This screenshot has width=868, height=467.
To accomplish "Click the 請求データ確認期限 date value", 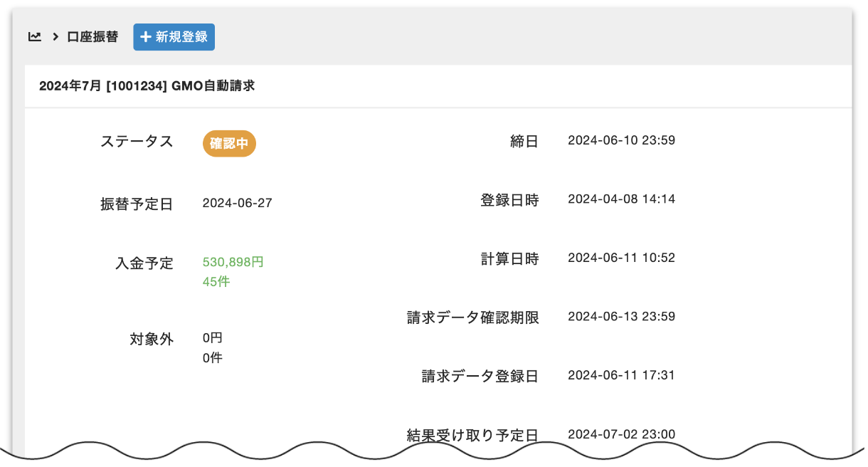I will [621, 316].
